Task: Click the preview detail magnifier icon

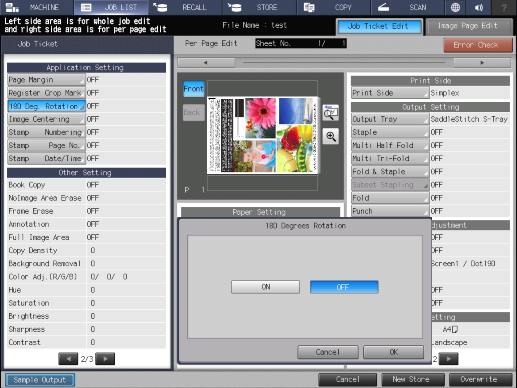Action: [x=331, y=113]
